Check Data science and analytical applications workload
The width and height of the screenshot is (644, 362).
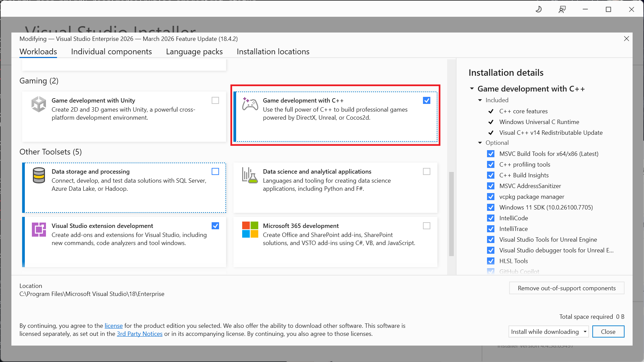[x=427, y=172]
